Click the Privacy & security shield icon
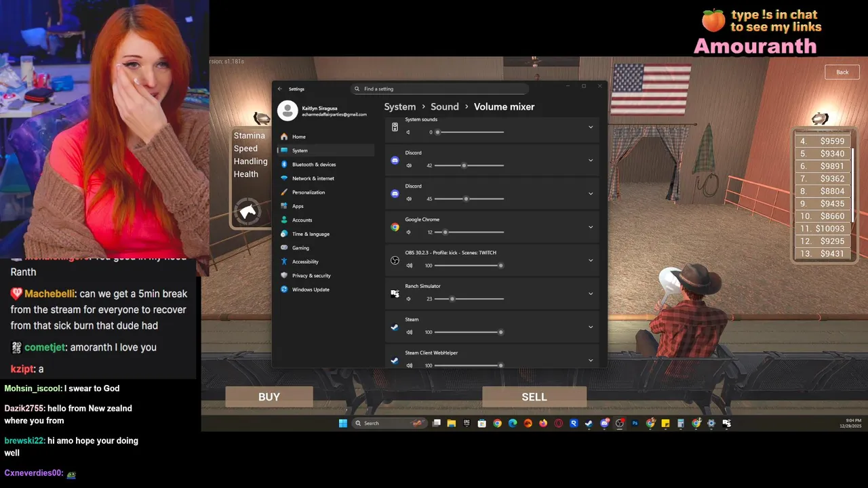Screen dimensions: 868x488 pos(284,275)
